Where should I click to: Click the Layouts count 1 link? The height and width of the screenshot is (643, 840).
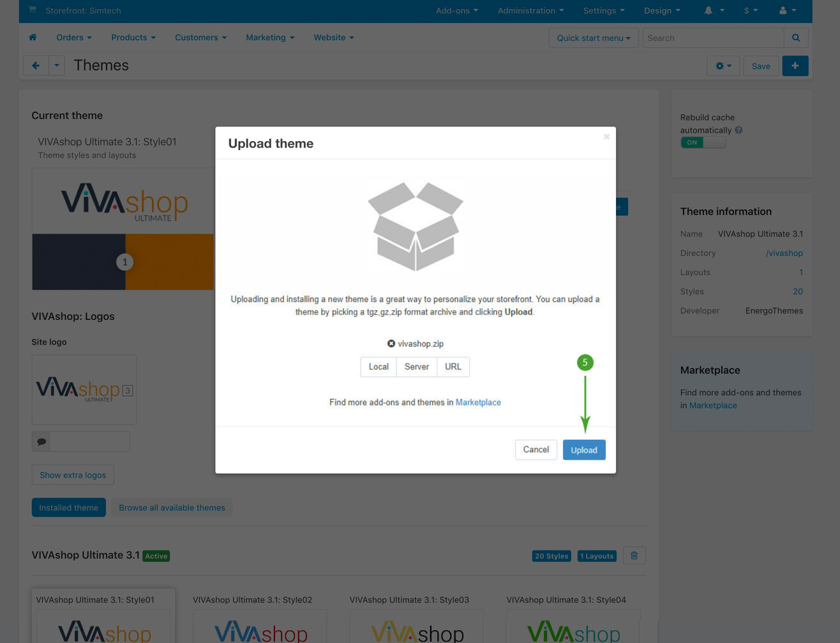click(801, 272)
